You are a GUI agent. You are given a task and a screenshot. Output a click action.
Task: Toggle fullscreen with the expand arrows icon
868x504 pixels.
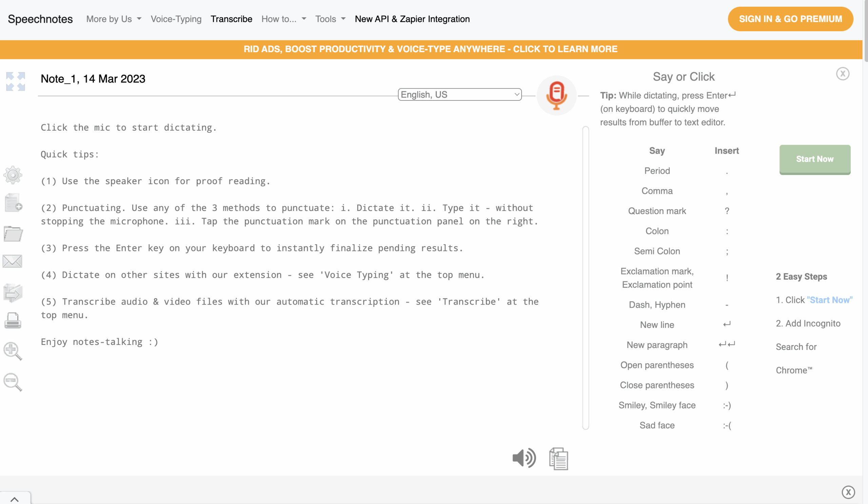pos(16,81)
